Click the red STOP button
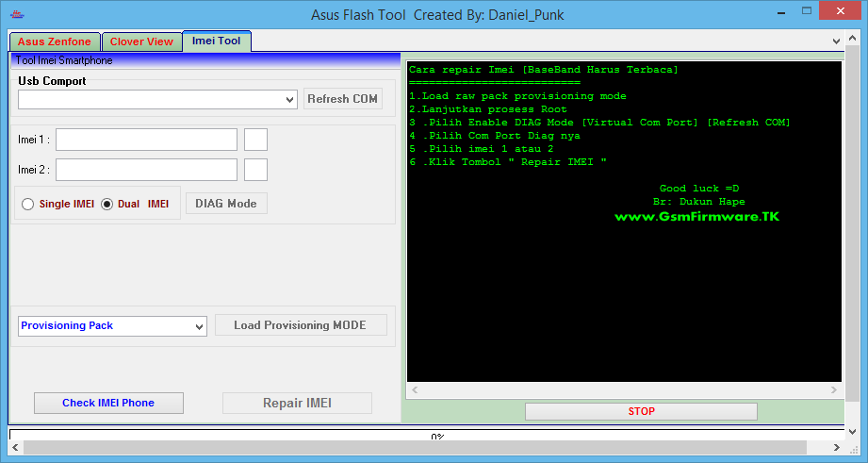The height and width of the screenshot is (463, 868). click(641, 411)
